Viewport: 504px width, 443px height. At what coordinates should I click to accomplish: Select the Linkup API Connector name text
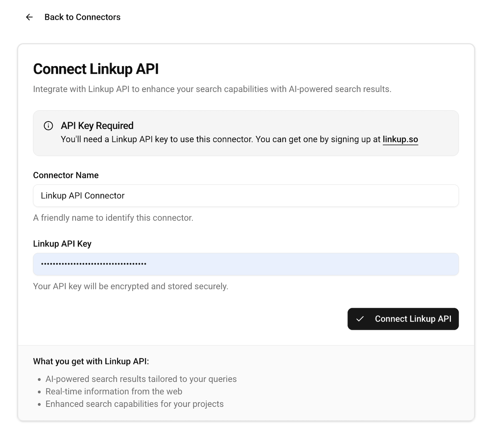click(82, 196)
